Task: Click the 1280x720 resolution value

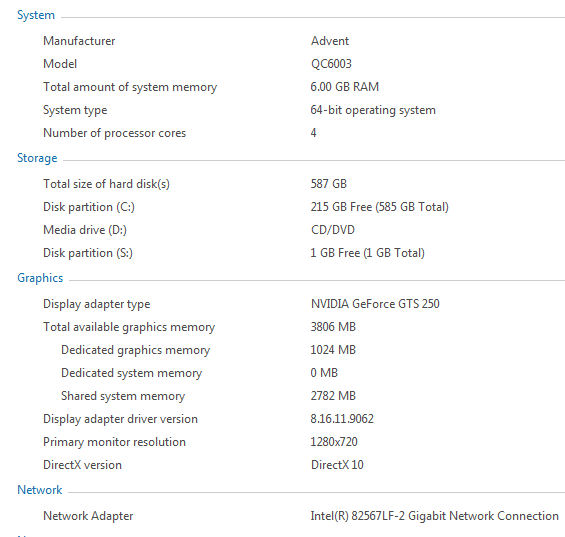Action: 334,442
